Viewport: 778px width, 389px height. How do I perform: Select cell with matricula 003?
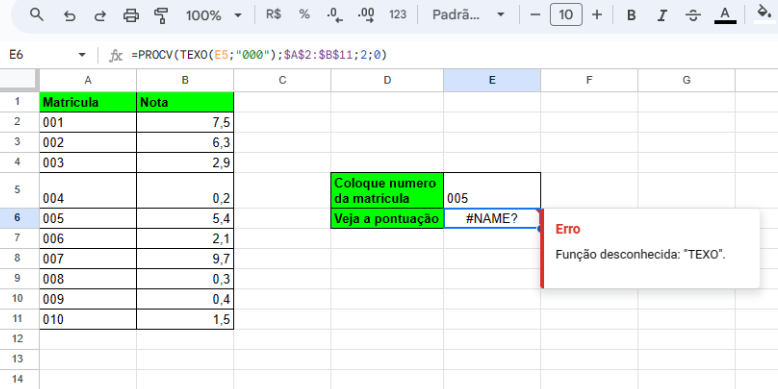coord(88,163)
